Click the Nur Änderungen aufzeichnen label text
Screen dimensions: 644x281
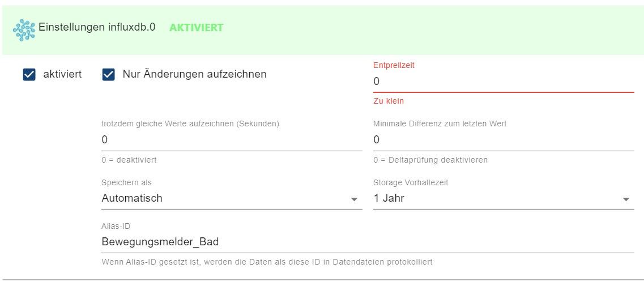194,74
